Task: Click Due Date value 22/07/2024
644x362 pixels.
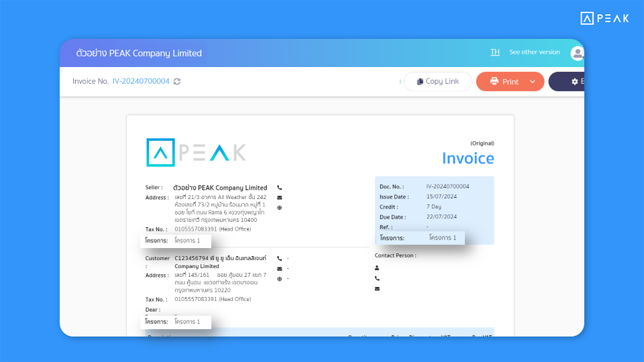Action: pos(441,217)
